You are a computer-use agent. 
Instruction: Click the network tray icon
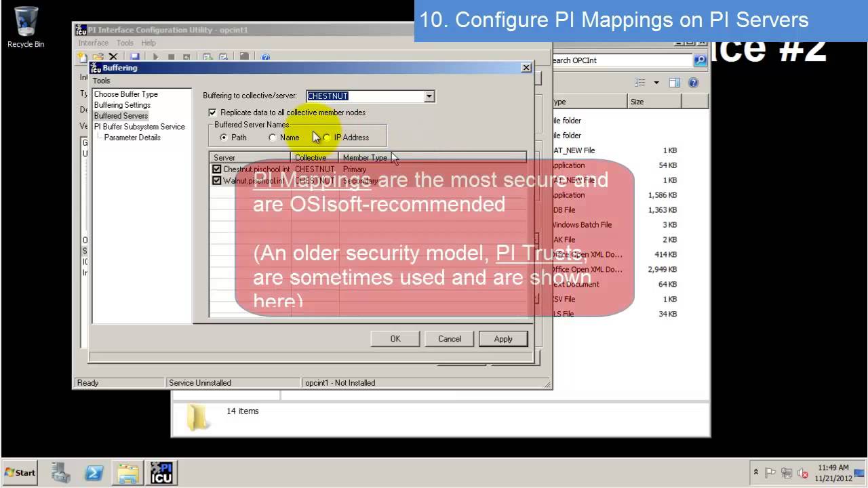pyautogui.click(x=787, y=472)
